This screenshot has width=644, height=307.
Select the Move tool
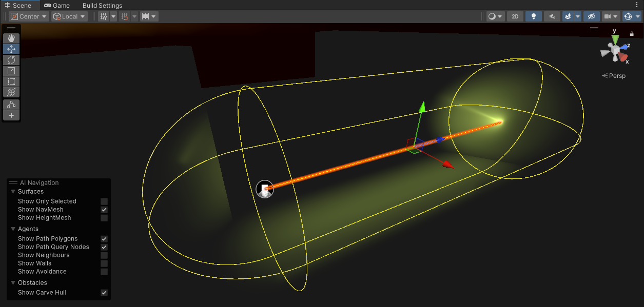(11, 49)
